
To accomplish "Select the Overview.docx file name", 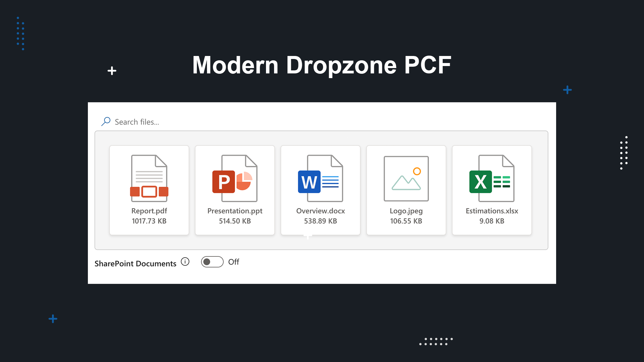I will tap(320, 211).
